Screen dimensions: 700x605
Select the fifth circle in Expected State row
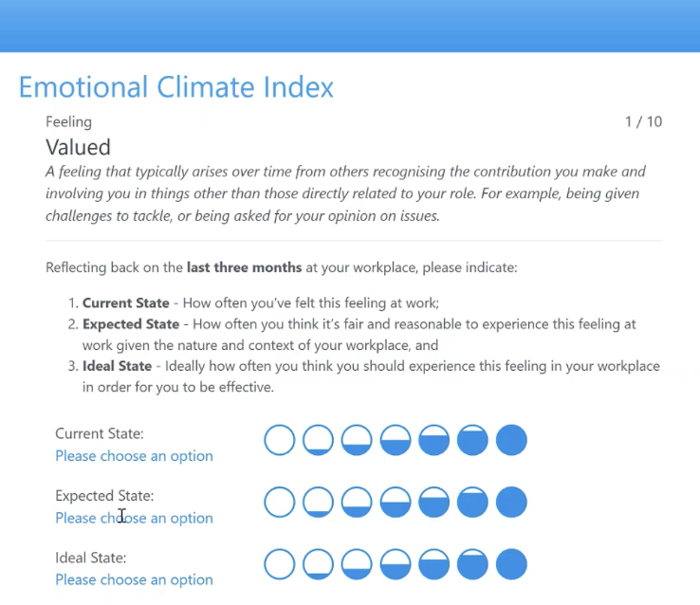tap(434, 502)
